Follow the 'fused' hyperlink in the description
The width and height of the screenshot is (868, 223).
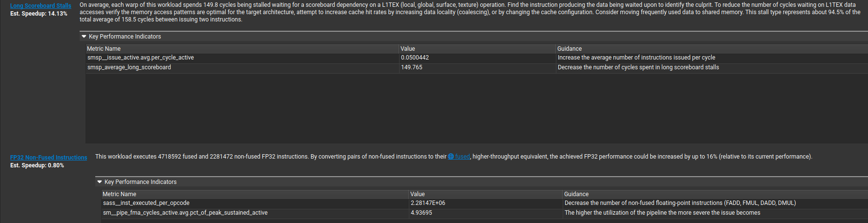pyautogui.click(x=462, y=157)
